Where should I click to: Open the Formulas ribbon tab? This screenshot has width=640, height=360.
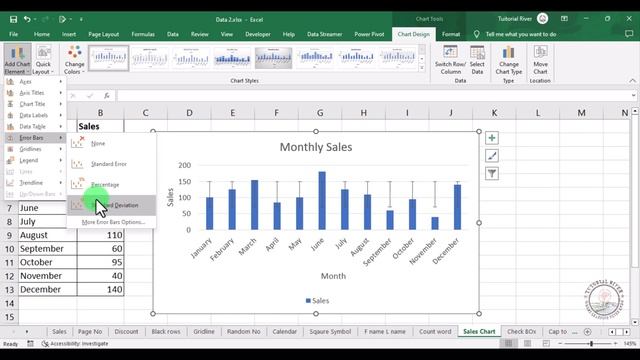tap(143, 34)
